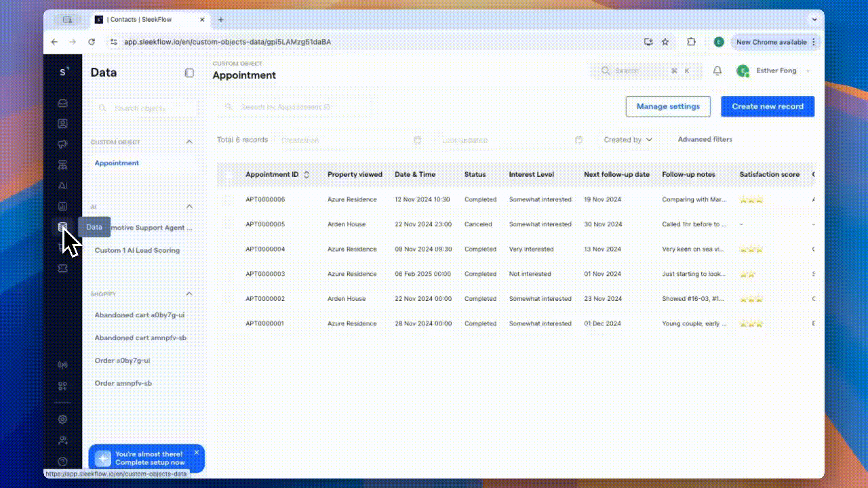Check the row for APT0000001
The image size is (868, 488).
click(x=229, y=323)
